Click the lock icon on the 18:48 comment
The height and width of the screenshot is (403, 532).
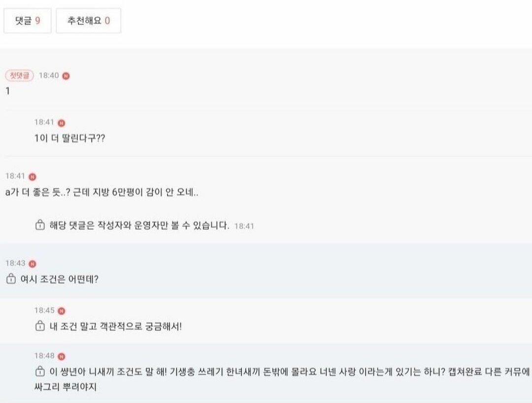tap(40, 371)
